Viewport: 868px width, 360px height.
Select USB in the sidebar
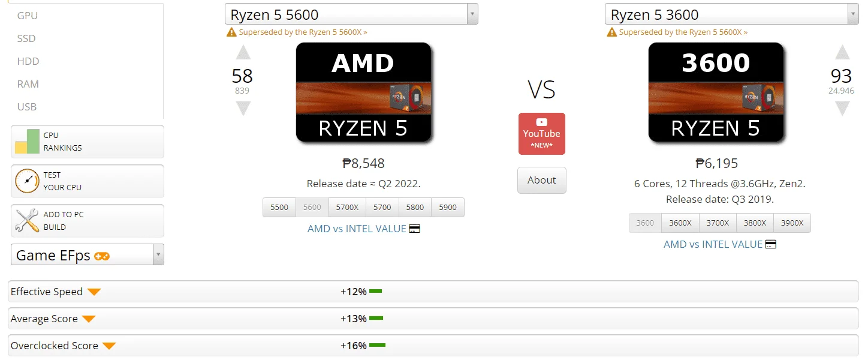pyautogui.click(x=27, y=107)
